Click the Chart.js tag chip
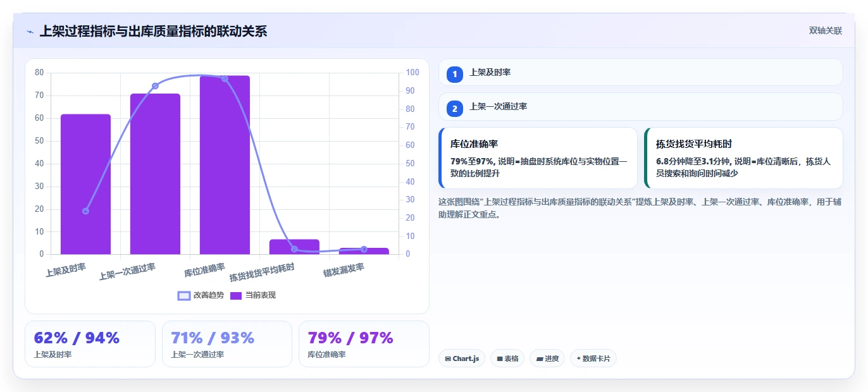 pyautogui.click(x=462, y=358)
